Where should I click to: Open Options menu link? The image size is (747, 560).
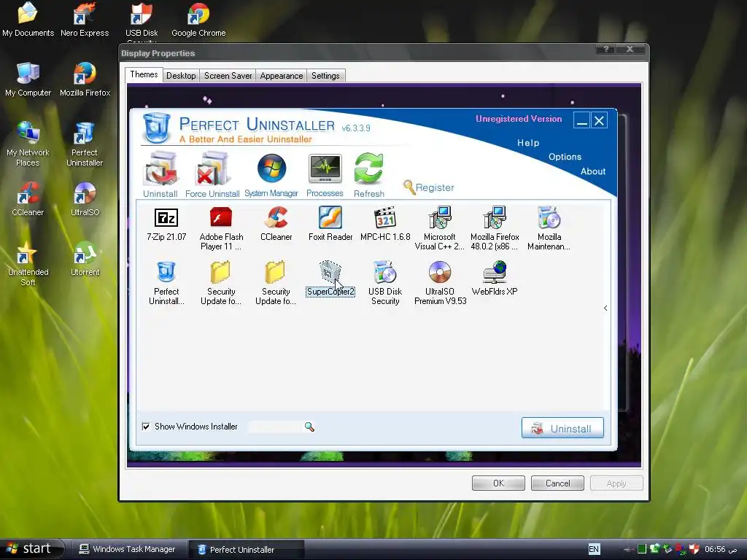point(565,157)
